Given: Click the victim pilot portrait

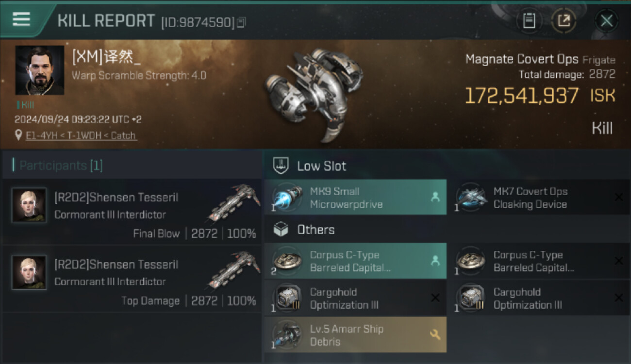Looking at the screenshot, I should coord(39,70).
